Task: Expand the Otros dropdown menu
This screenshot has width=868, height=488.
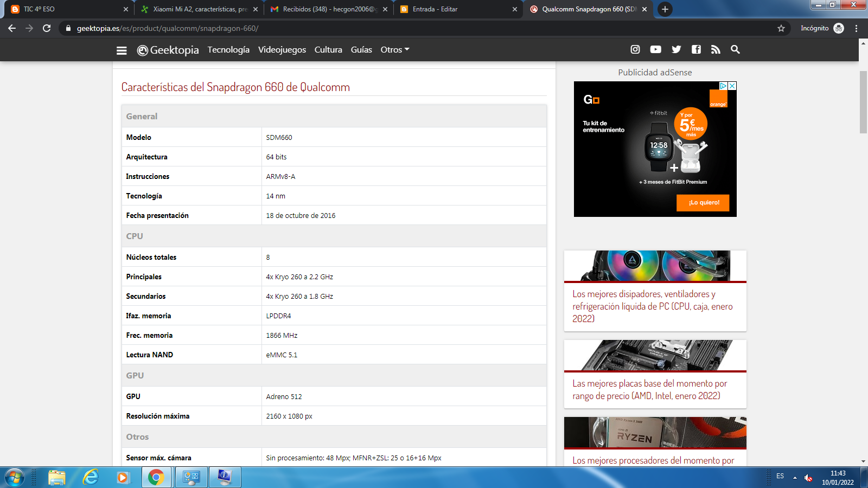Action: pos(395,49)
